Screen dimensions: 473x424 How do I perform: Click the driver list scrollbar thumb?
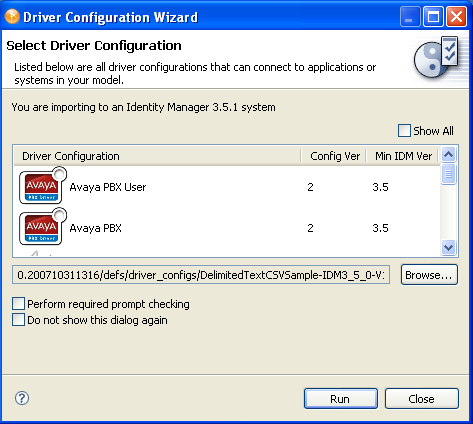pyautogui.click(x=449, y=174)
